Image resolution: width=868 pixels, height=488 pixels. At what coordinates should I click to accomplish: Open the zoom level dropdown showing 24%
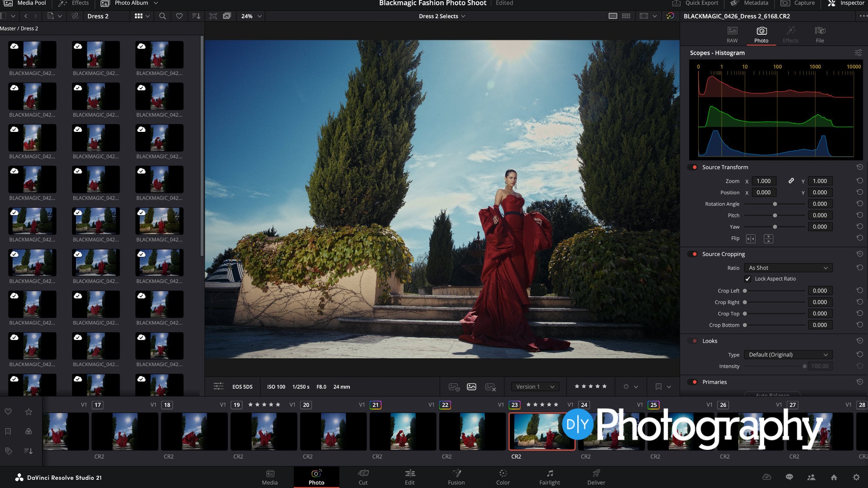pyautogui.click(x=250, y=16)
